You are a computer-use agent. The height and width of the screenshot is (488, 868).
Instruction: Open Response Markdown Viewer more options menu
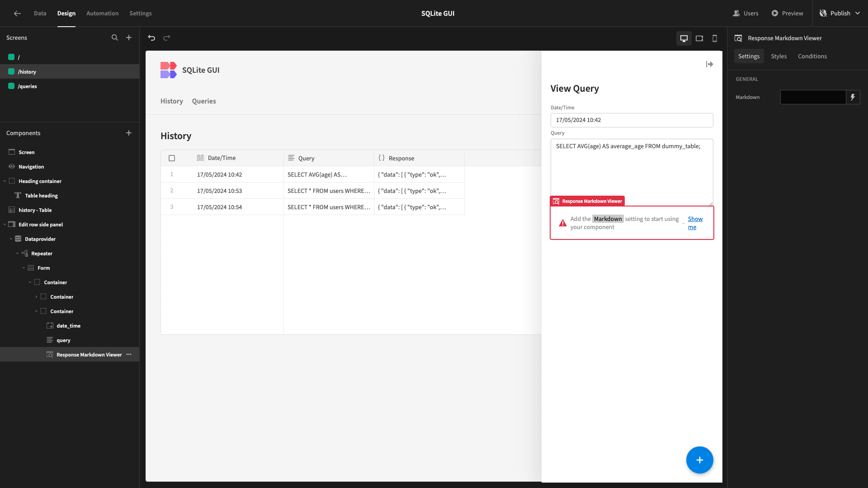click(129, 355)
